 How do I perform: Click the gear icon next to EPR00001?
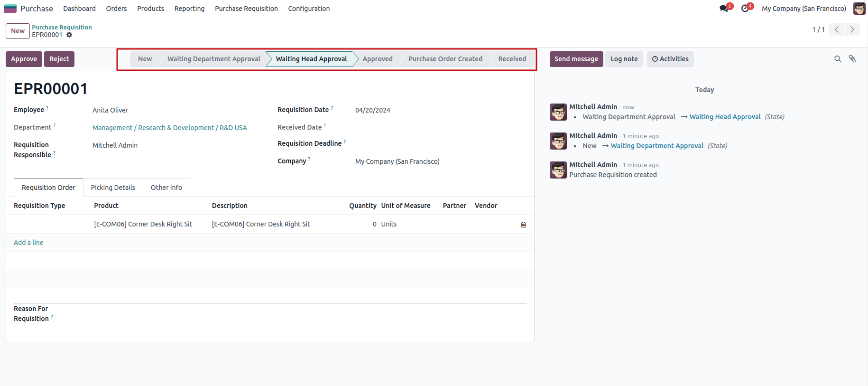pos(69,35)
